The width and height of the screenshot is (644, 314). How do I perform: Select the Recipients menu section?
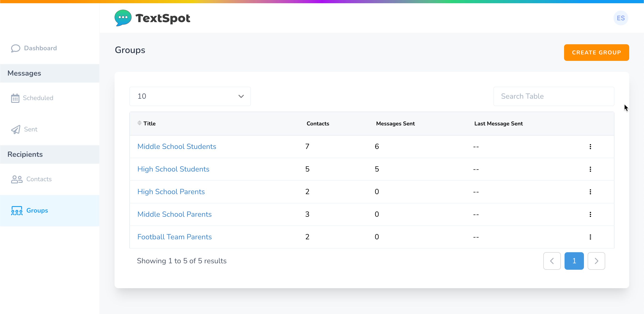(x=25, y=154)
